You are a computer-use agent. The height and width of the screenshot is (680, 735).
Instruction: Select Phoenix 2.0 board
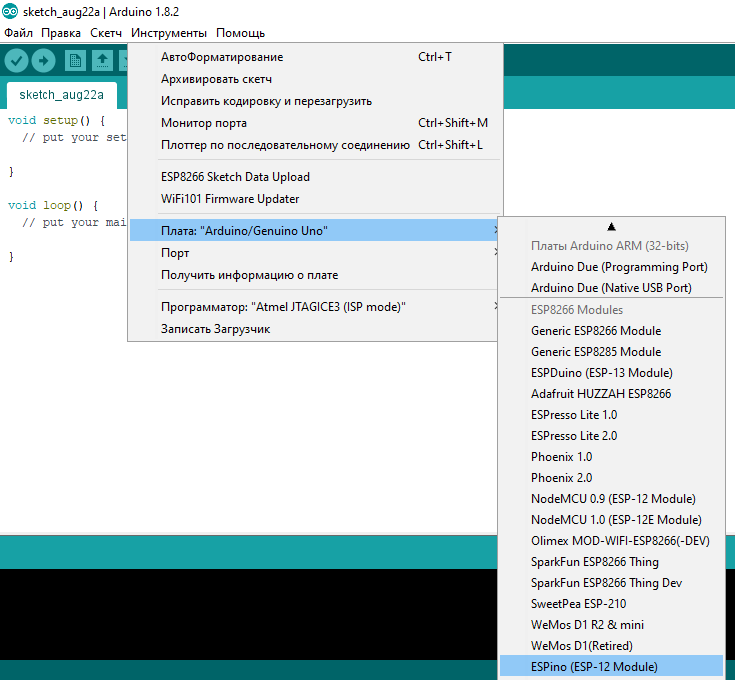612,478
